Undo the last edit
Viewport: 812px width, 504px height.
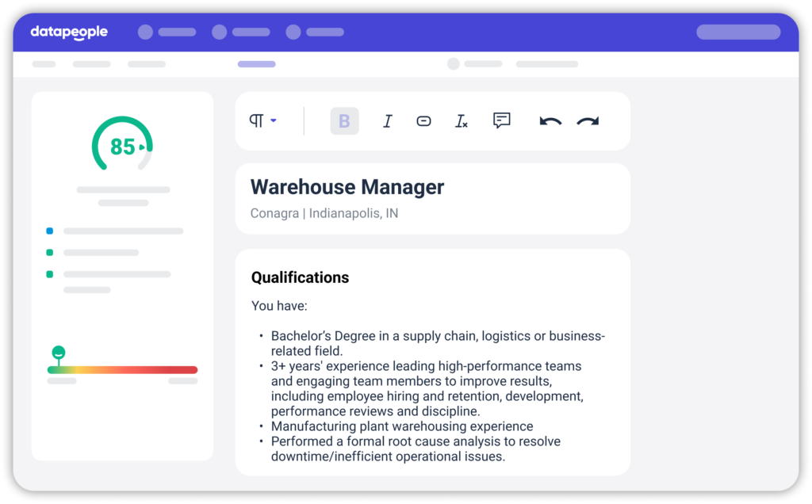pos(550,121)
